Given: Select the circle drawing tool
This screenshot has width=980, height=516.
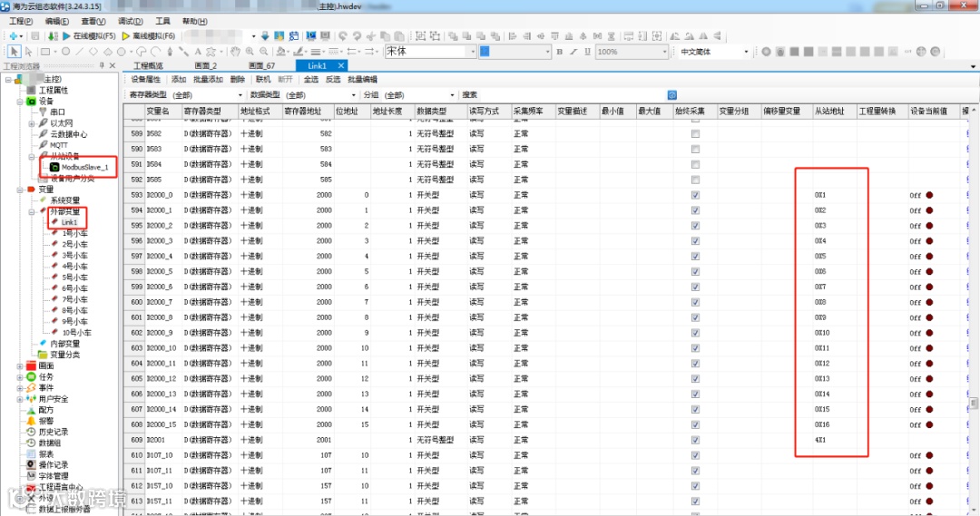Looking at the screenshot, I should click(65, 52).
